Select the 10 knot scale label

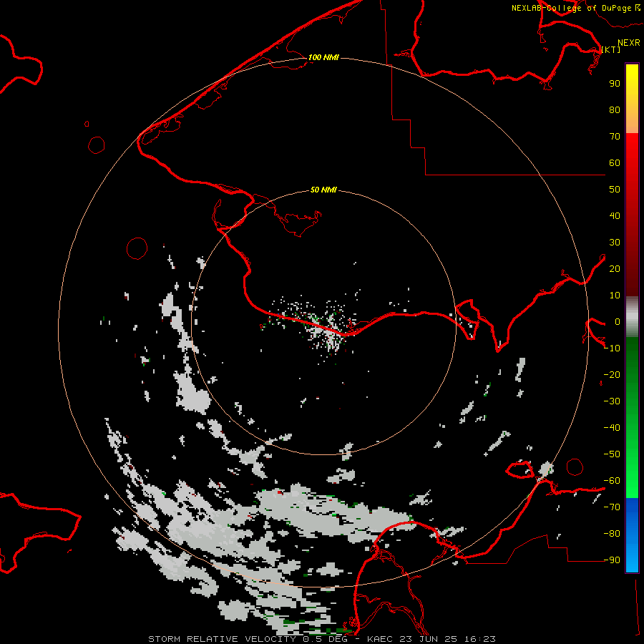tap(615, 296)
